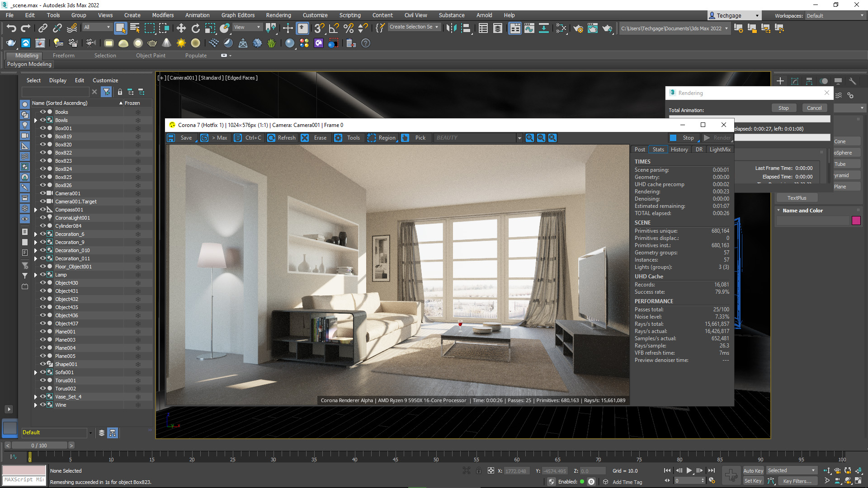Hide the CoronaLight001 object
This screenshot has width=868, height=488.
[x=43, y=217]
